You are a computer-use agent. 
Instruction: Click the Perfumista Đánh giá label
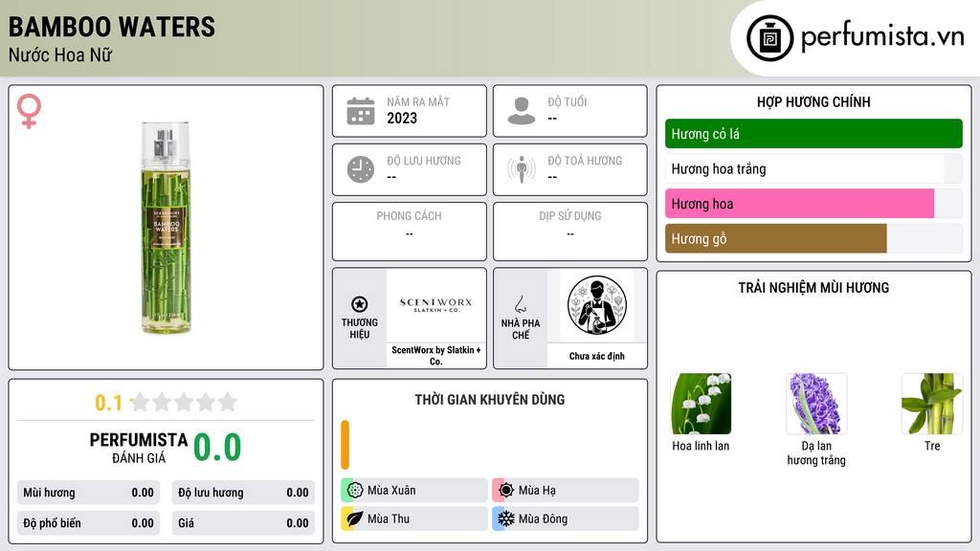[x=139, y=448]
